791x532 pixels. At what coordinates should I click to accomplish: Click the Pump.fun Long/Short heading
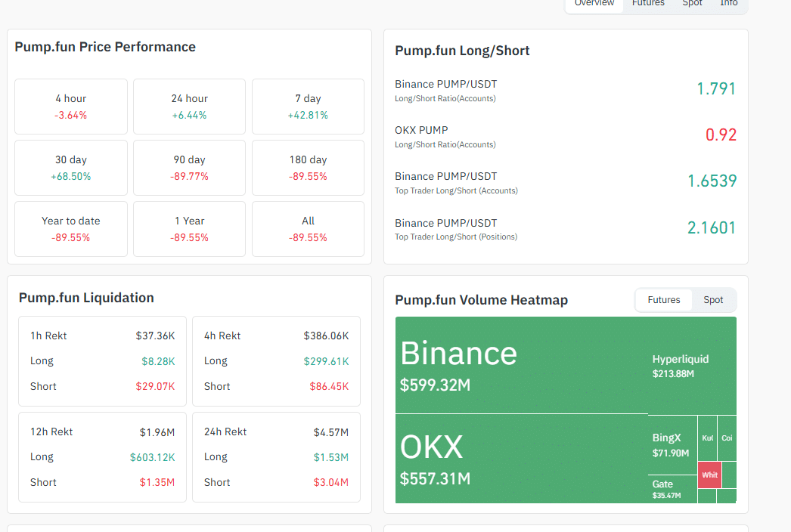pos(462,51)
